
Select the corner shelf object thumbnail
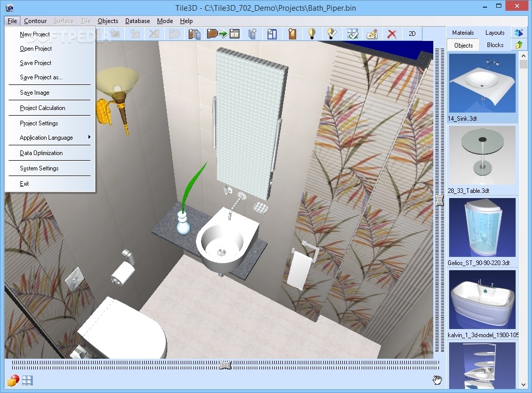(482, 365)
